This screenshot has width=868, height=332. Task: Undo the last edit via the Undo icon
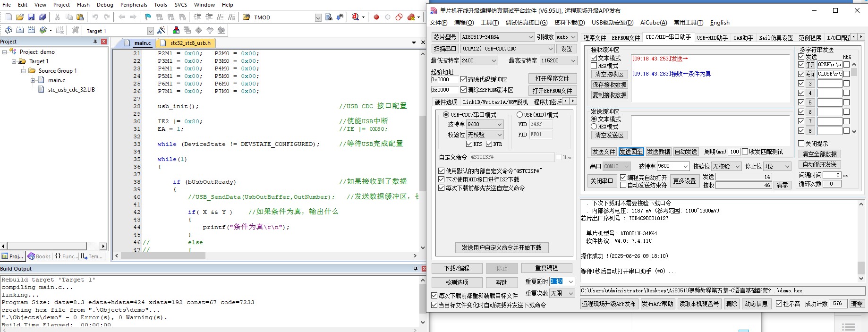pyautogui.click(x=95, y=17)
